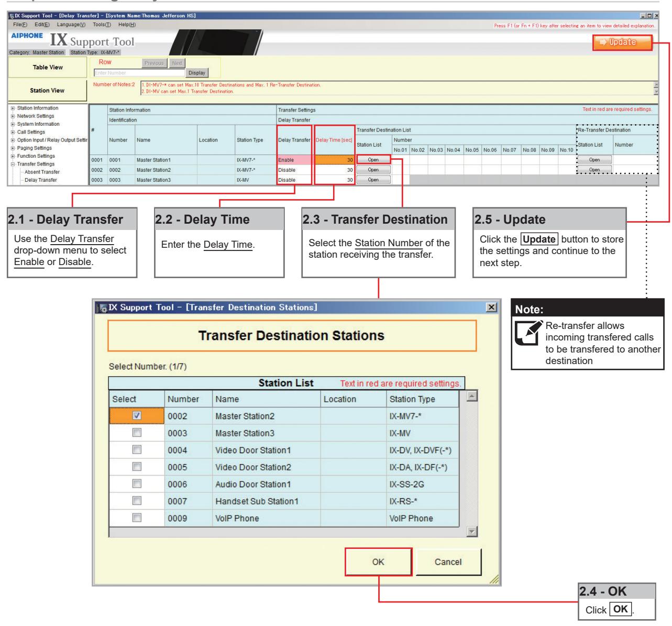Click "IX-SS-2G" station type in dialog list
The width and height of the screenshot is (672, 626).
pos(406,485)
